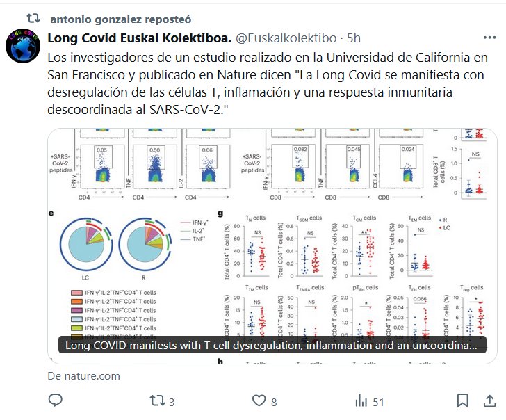Bookmark this post

pos(462,401)
